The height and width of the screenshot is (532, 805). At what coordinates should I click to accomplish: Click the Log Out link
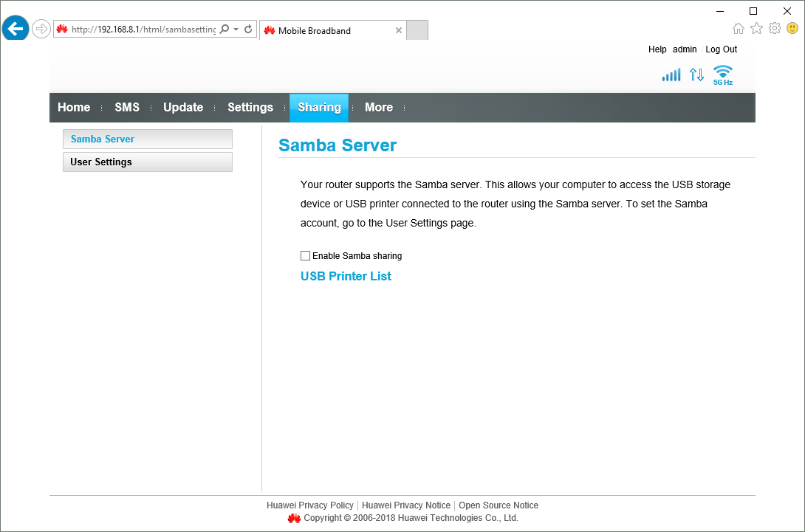pyautogui.click(x=721, y=49)
